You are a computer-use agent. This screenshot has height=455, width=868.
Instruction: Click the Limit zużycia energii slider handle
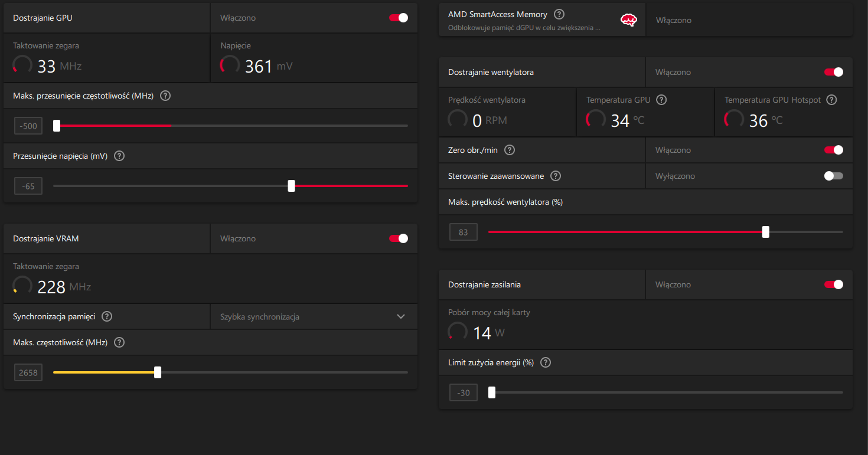click(x=492, y=392)
